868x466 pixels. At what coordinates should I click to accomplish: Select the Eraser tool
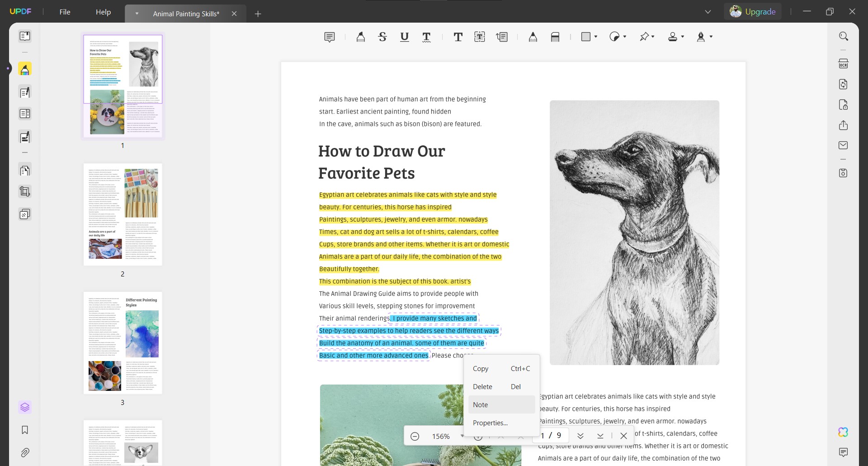tap(555, 37)
